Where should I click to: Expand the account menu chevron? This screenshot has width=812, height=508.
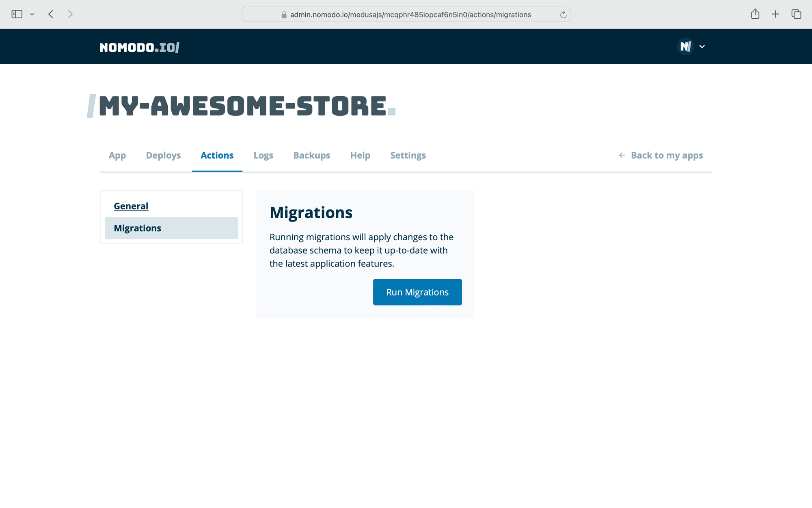[x=702, y=47]
